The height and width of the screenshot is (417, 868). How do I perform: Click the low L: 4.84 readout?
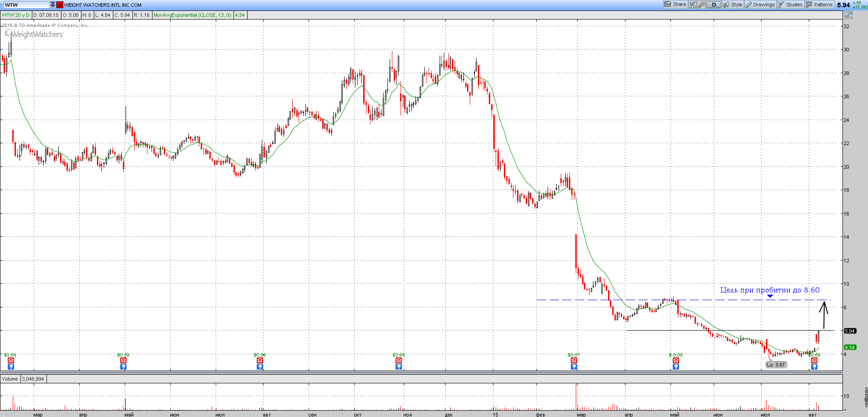coord(103,15)
